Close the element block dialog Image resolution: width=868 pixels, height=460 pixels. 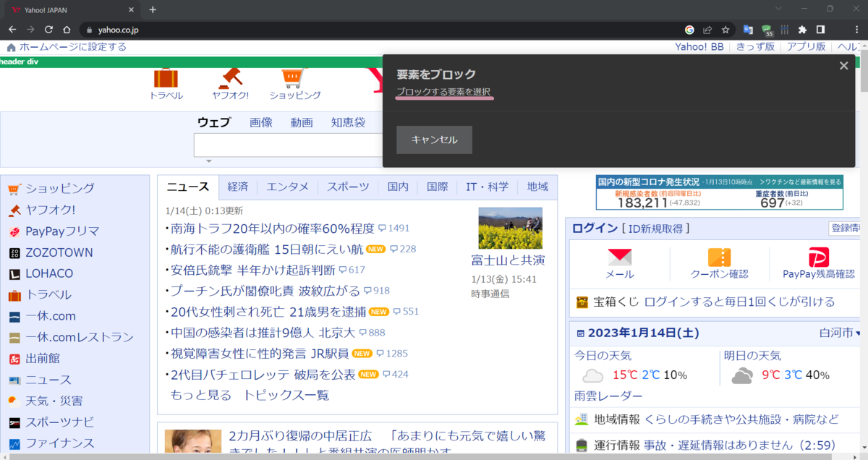[x=843, y=66]
